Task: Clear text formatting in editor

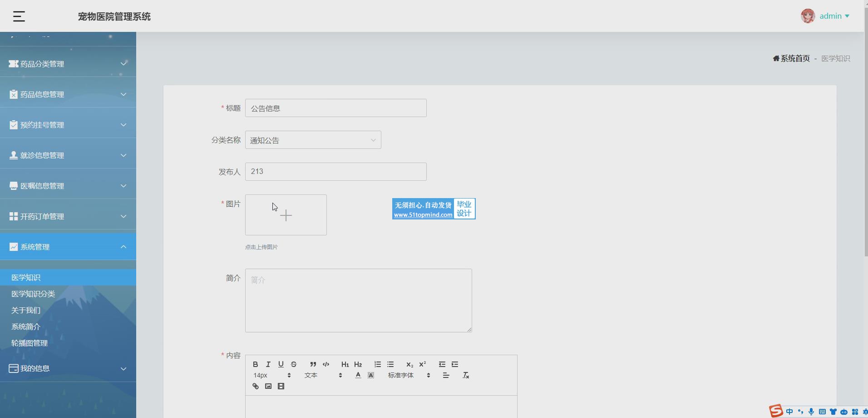Action: (x=466, y=375)
